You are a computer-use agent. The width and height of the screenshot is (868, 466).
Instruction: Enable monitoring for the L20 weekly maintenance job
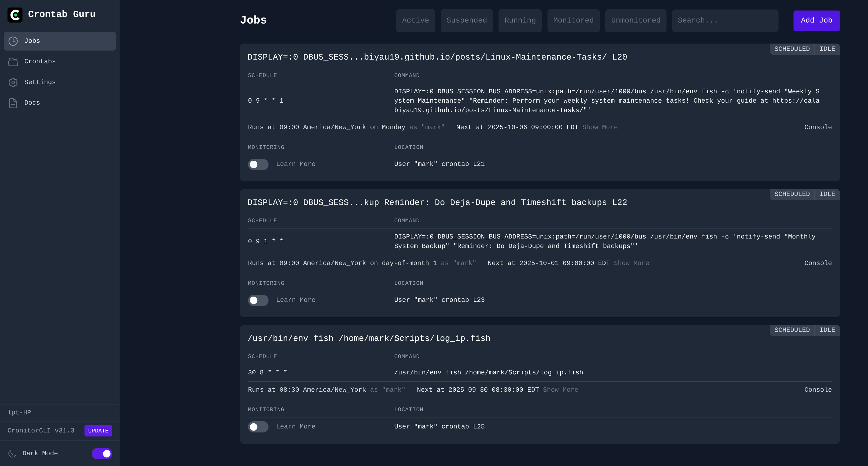click(x=258, y=164)
